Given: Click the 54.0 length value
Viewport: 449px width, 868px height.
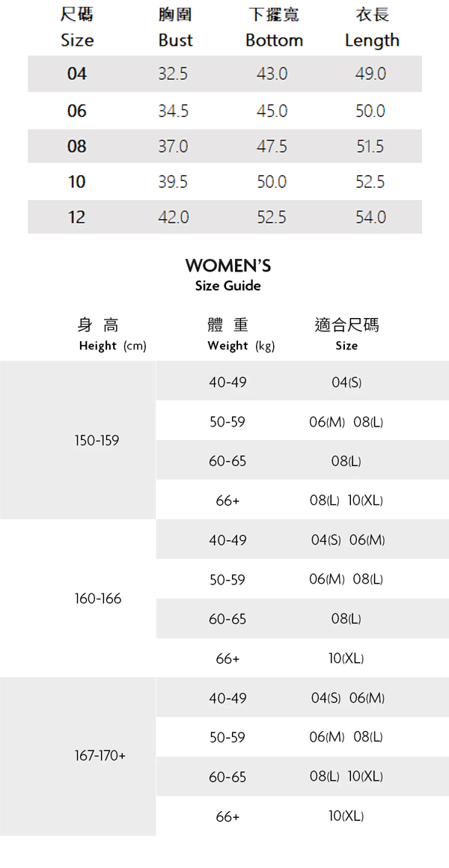Looking at the screenshot, I should tap(370, 217).
